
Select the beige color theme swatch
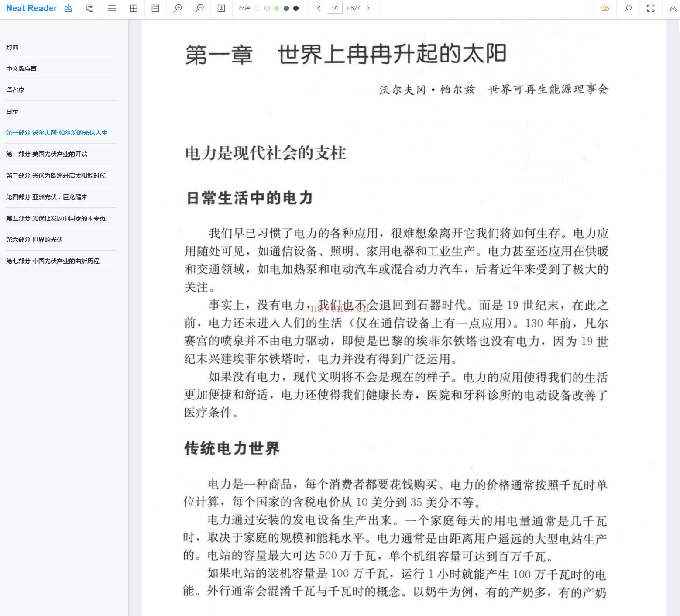coord(267,8)
